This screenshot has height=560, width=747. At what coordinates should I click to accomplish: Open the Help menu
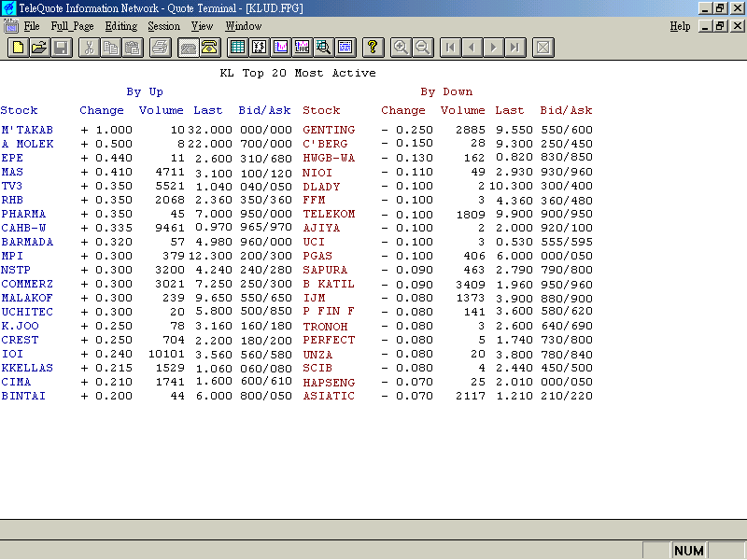coord(680,26)
